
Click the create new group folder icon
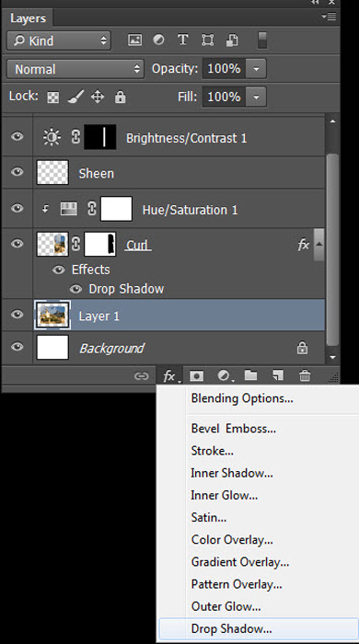(250, 375)
